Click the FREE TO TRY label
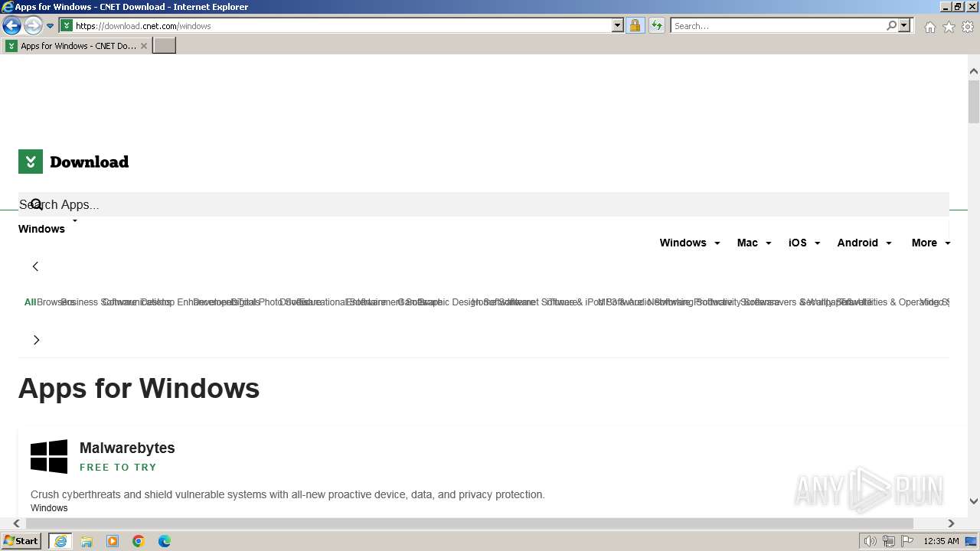980x551 pixels. [118, 467]
